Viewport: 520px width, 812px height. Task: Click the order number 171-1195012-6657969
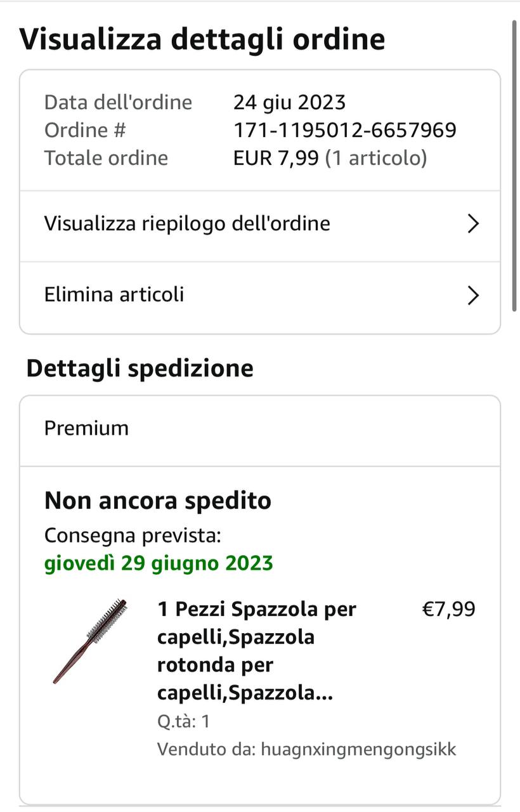345,130
